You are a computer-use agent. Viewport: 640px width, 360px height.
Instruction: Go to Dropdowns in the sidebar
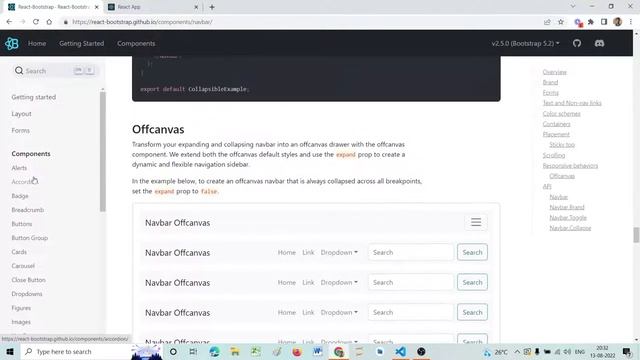27,294
